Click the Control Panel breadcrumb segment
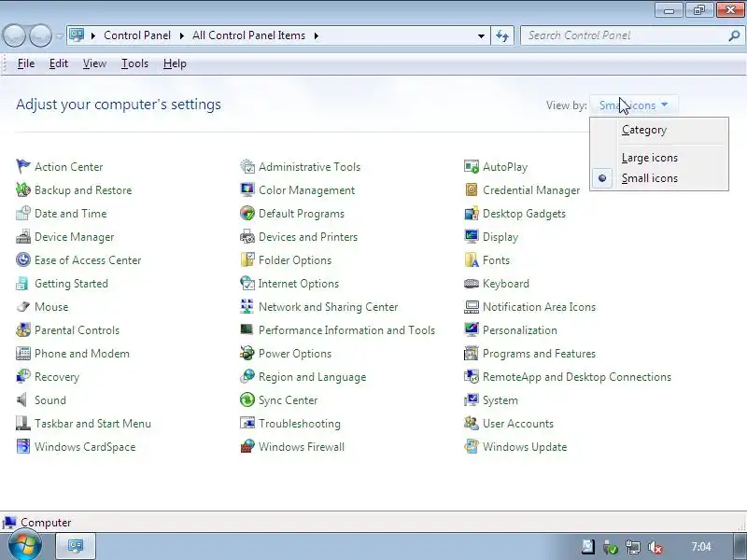The image size is (747, 560). (137, 35)
